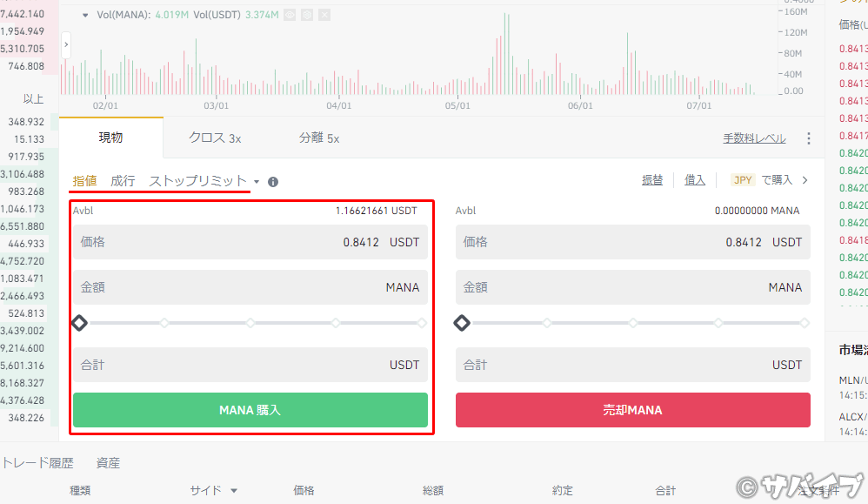868x504 pixels.
Task: Select the available balance 1.16621661 USDT
Action: pos(376,211)
